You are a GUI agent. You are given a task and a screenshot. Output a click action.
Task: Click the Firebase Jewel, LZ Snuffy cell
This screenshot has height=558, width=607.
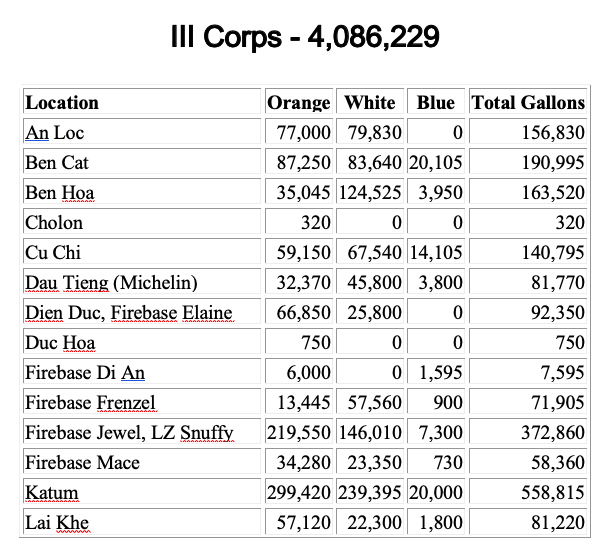(129, 432)
